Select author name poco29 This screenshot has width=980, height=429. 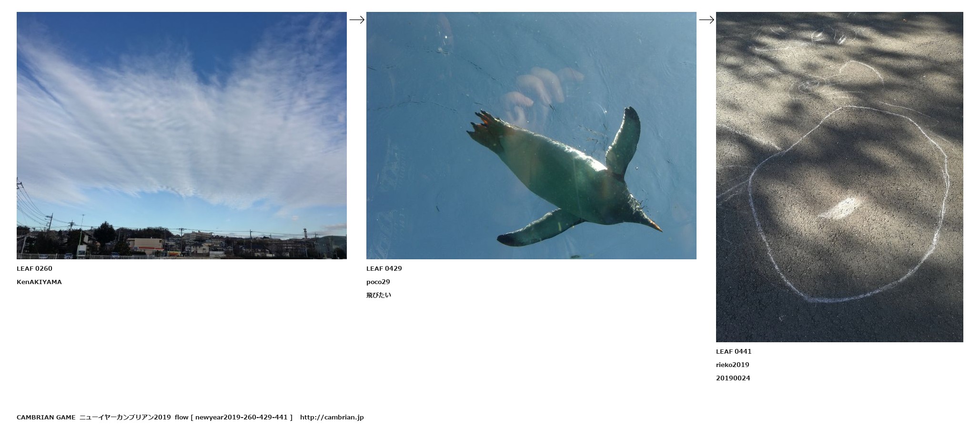click(x=378, y=282)
